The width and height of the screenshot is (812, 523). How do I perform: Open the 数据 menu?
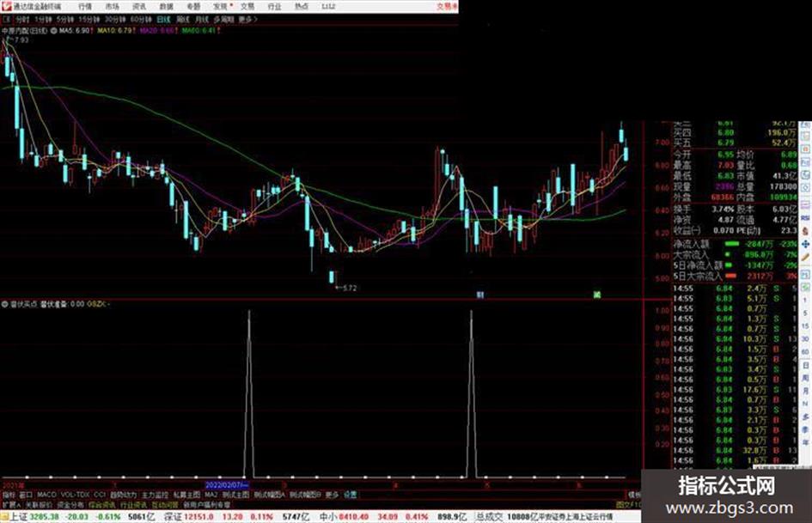(166, 7)
